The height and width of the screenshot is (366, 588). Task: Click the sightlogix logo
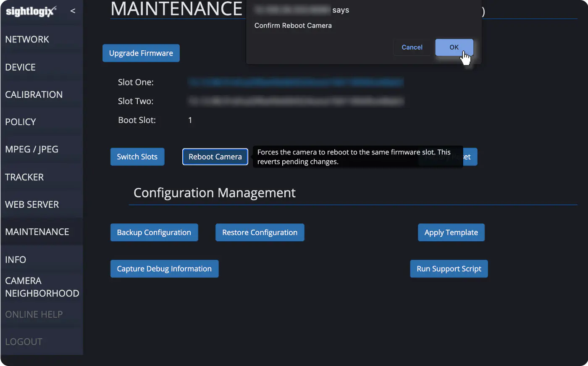pos(31,11)
